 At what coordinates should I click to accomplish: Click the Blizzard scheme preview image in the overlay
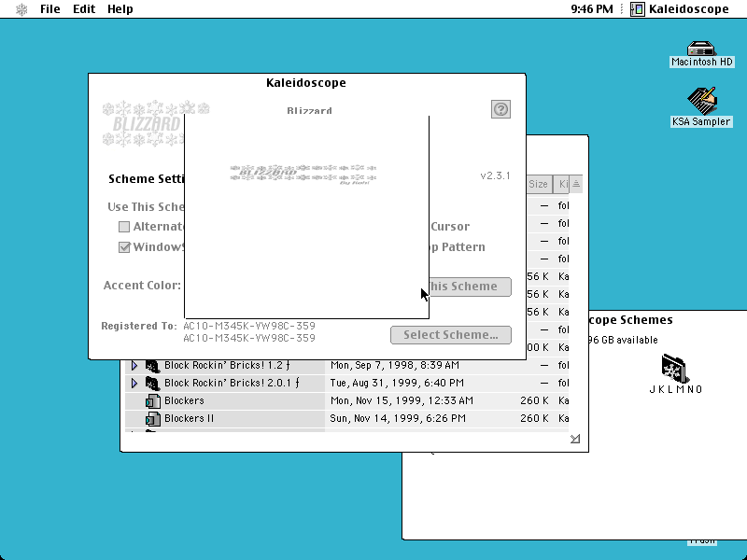point(303,174)
